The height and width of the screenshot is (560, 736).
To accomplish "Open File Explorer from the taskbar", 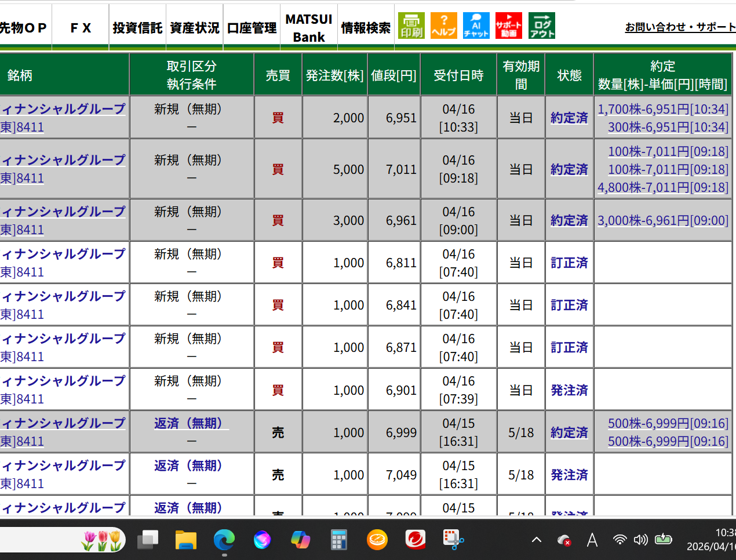I will point(186,540).
